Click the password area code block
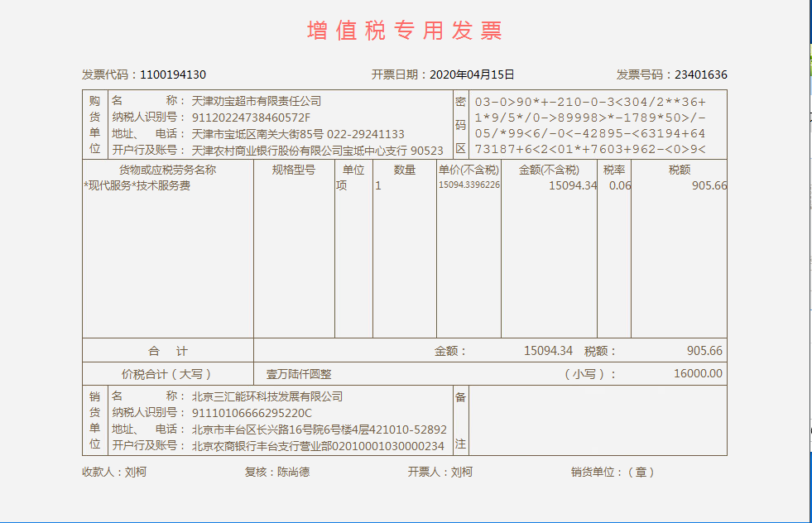Image resolution: width=812 pixels, height=523 pixels. [590, 125]
